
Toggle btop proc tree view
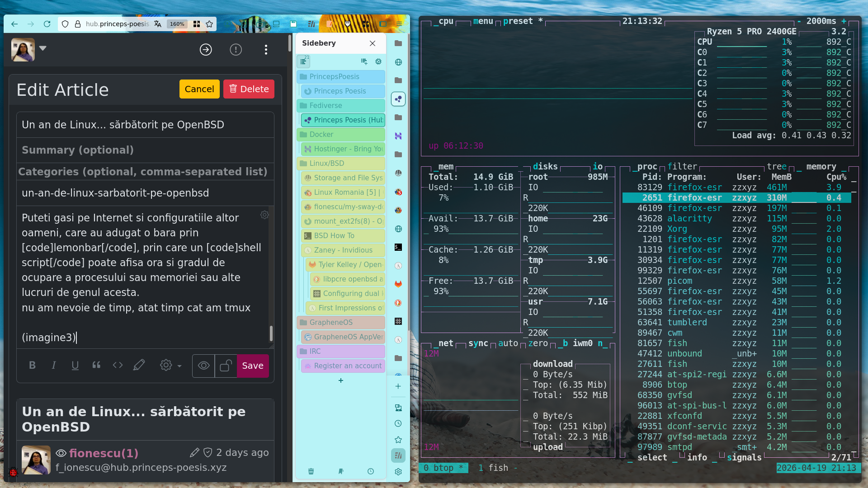776,166
